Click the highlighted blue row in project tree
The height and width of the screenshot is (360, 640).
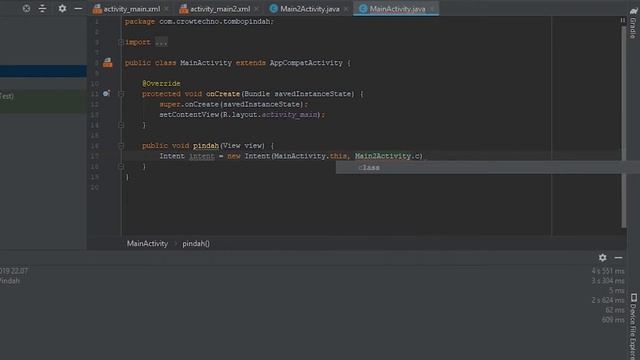43,71
